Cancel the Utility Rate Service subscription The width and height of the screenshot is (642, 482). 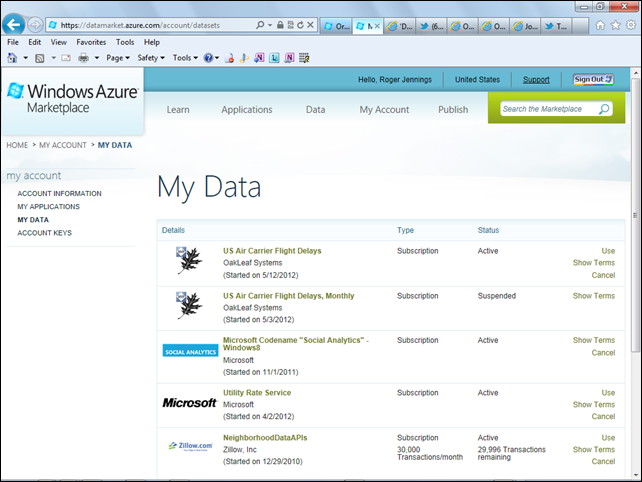(x=603, y=417)
